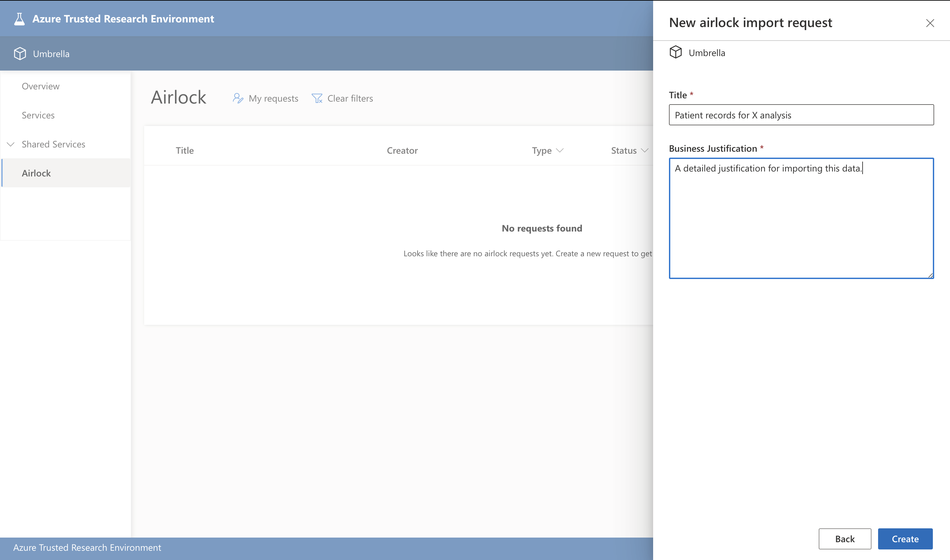Click the Azure Trusted Research Environment title link
Screen dimensions: 950x560
(x=123, y=19)
